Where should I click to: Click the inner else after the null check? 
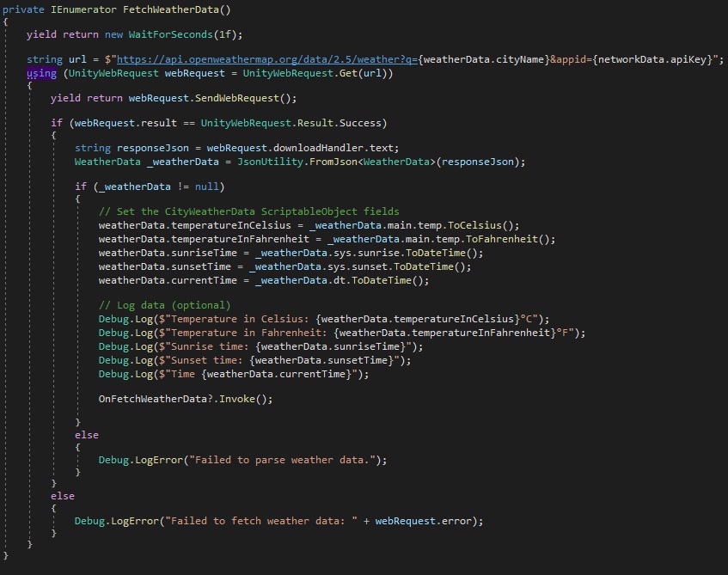(x=87, y=435)
